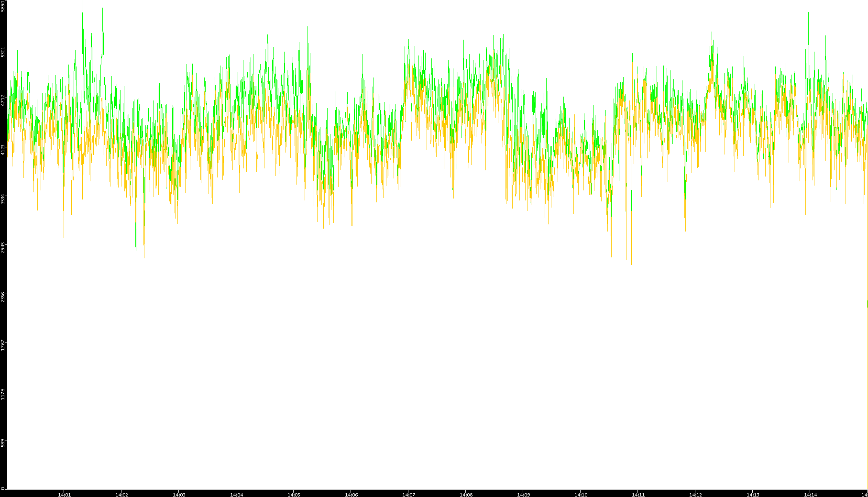This screenshot has width=868, height=497.
Task: Pick the 14:05 time marker
Action: 294,495
